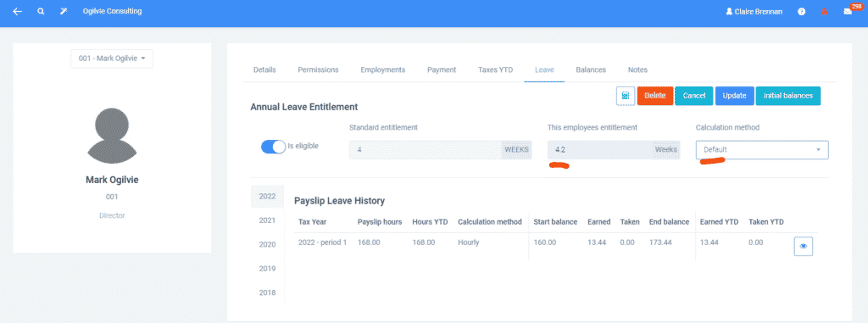Open the mail notifications icon
This screenshot has width=868, height=323.
[x=848, y=11]
